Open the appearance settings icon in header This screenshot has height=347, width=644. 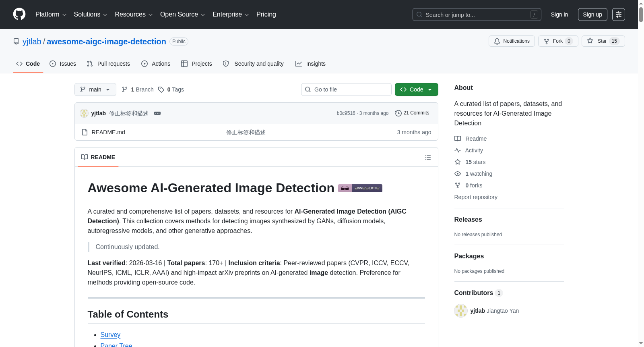[x=619, y=15]
